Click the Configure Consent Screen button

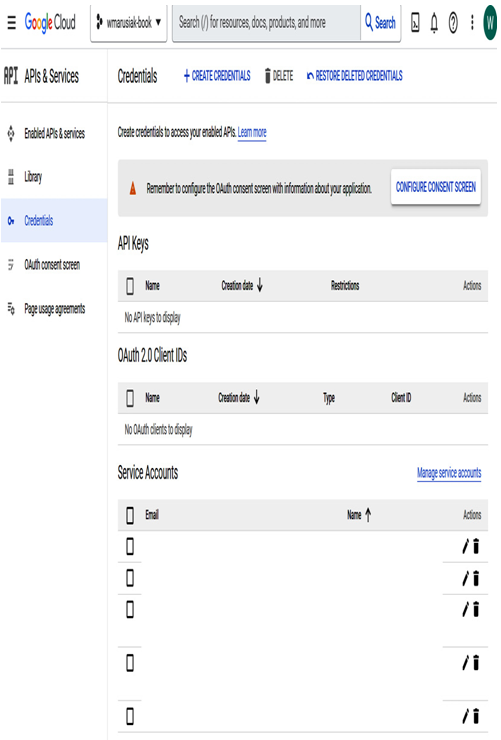(x=436, y=187)
